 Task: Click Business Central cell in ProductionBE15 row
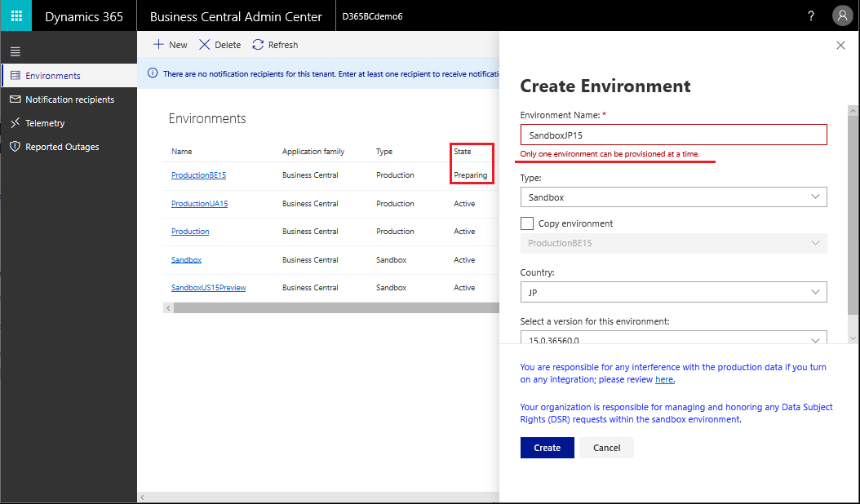(310, 175)
